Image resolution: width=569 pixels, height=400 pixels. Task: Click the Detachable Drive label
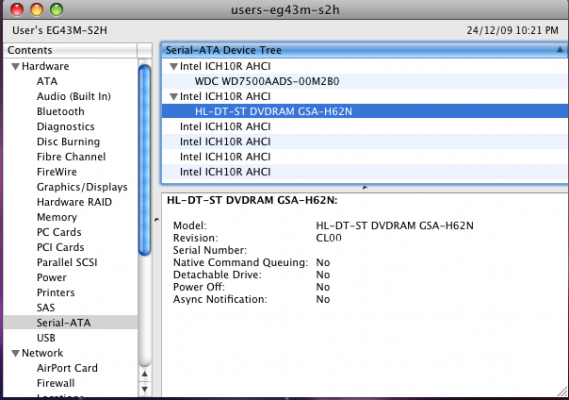pos(217,275)
